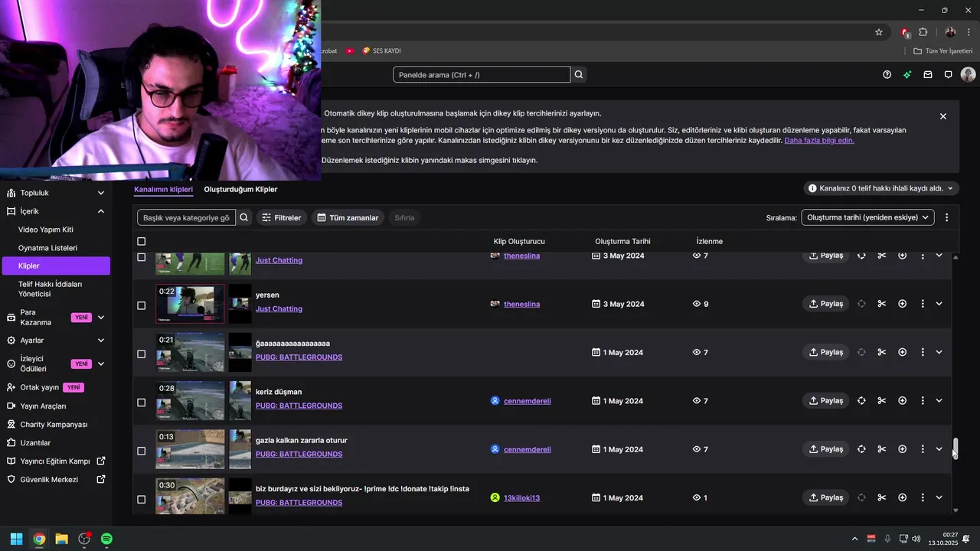Click the Chrome icon in the taskbar
980x551 pixels.
click(39, 539)
